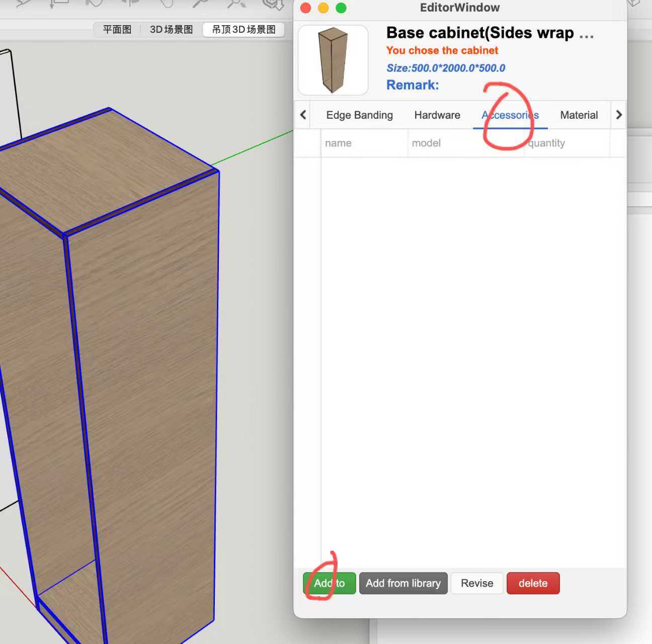The width and height of the screenshot is (652, 644).
Task: Click the cabinet preview thumbnail
Action: point(333,60)
